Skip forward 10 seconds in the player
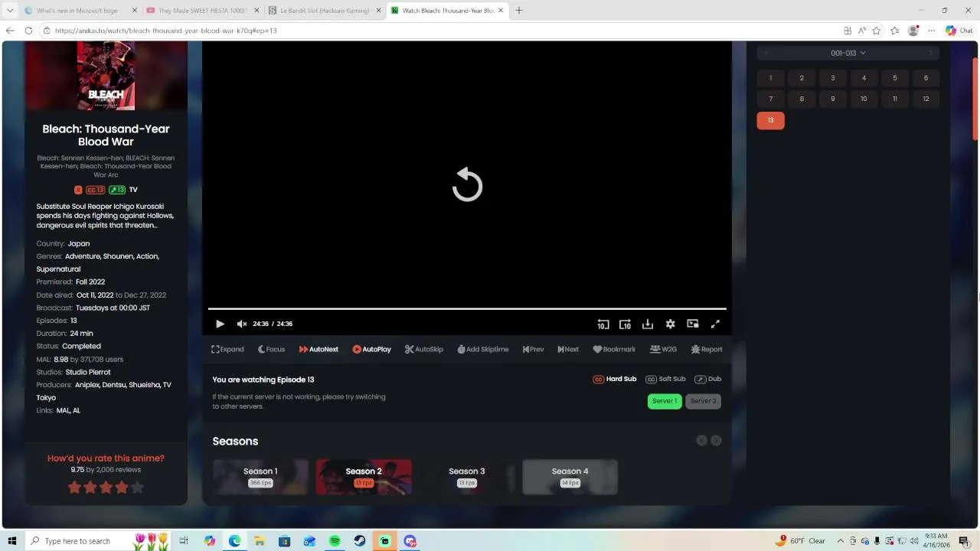 tap(625, 324)
